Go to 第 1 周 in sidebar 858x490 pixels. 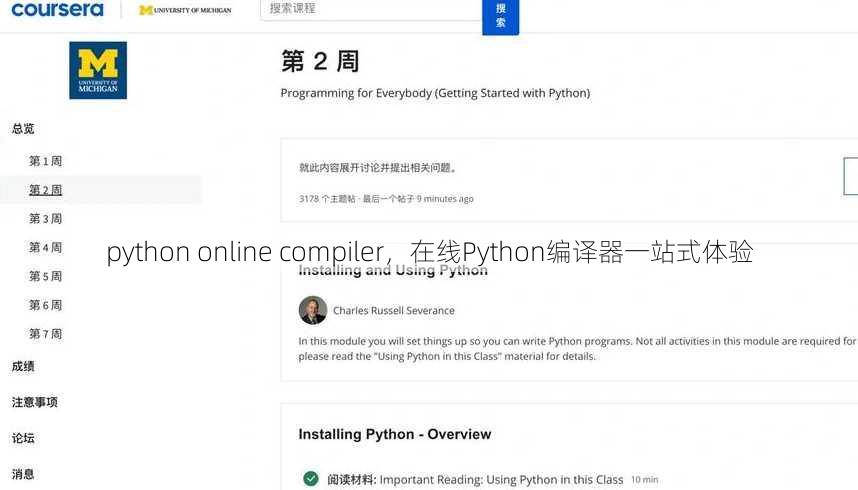pyautogui.click(x=45, y=161)
